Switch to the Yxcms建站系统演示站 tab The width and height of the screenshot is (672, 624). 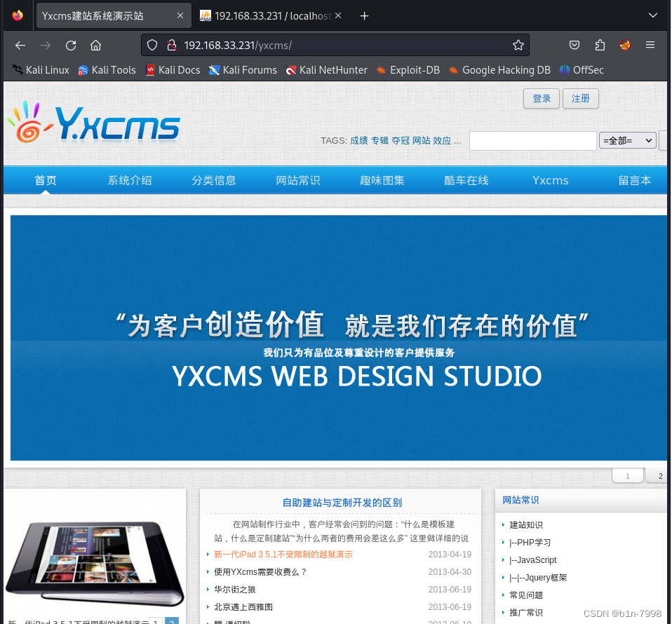tap(114, 16)
